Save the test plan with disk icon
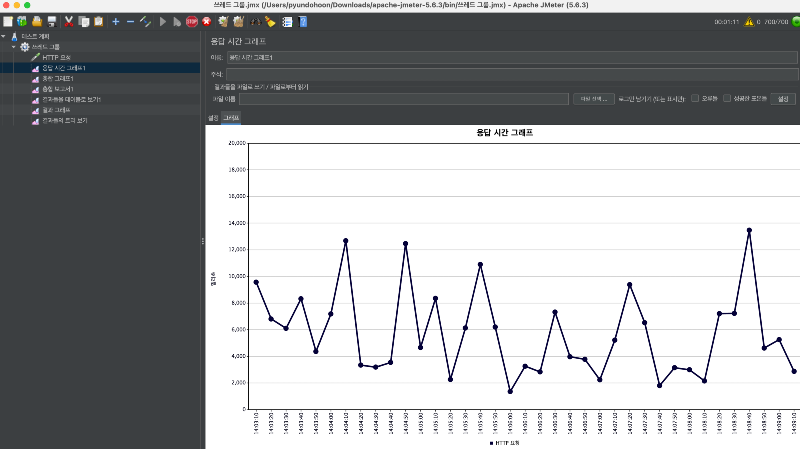Screen dimensions: 800x449 pyautogui.click(x=52, y=21)
